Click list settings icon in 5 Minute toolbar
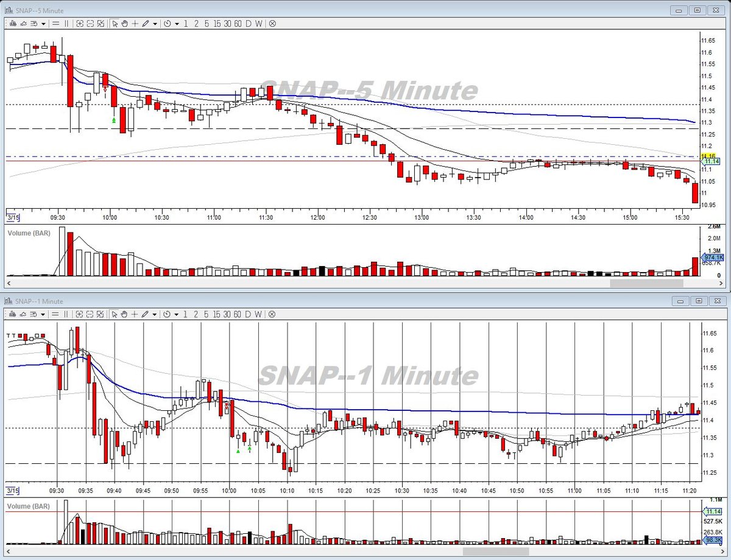Image resolution: width=731 pixels, height=560 pixels. tap(34, 24)
